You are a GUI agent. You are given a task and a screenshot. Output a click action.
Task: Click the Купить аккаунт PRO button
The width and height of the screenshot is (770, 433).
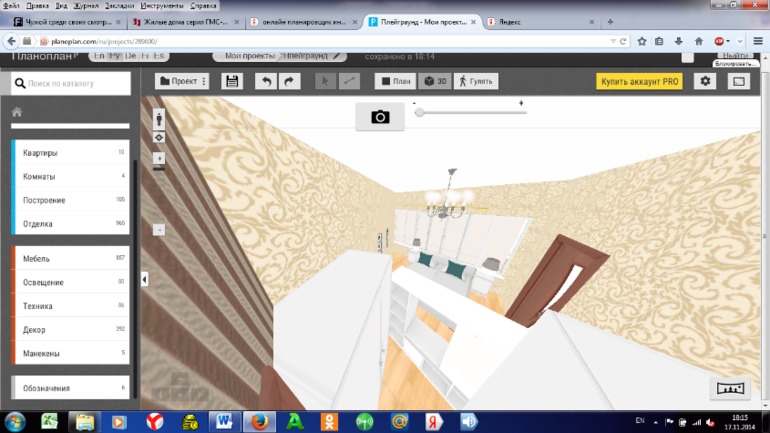tap(639, 81)
